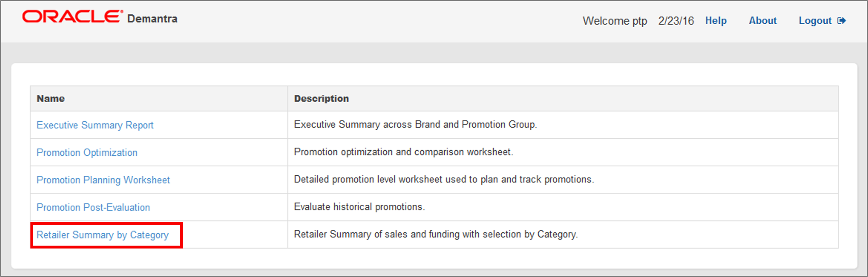Click the red-highlighted table row

(106, 235)
